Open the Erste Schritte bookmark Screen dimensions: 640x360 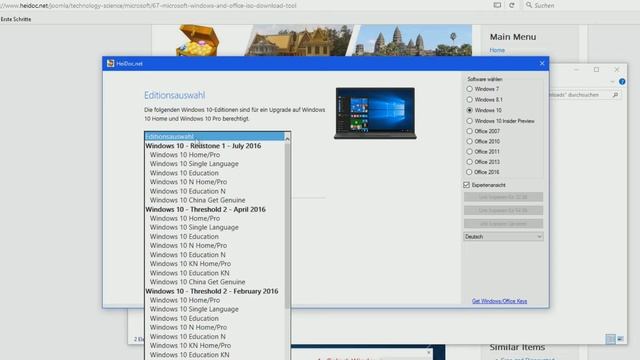[16, 19]
